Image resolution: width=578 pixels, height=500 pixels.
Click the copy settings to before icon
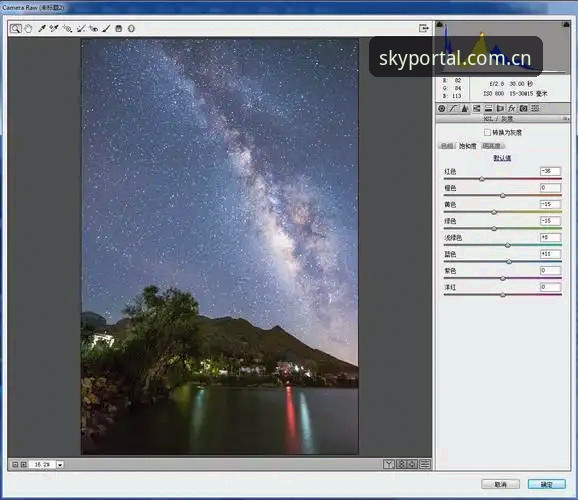tap(413, 464)
